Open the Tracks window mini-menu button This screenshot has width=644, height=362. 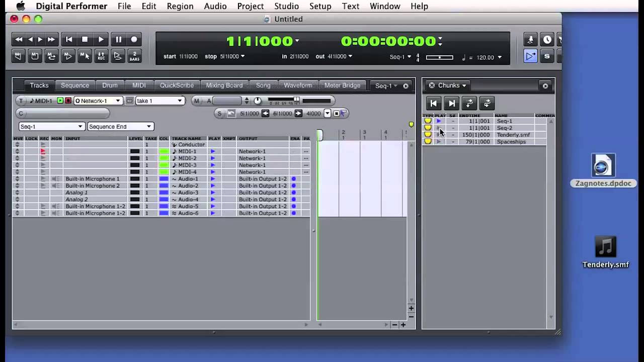(406, 86)
